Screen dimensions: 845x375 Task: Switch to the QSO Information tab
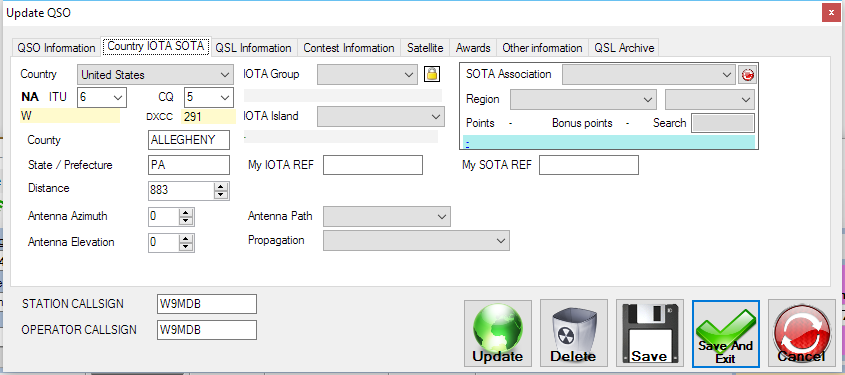pos(56,48)
